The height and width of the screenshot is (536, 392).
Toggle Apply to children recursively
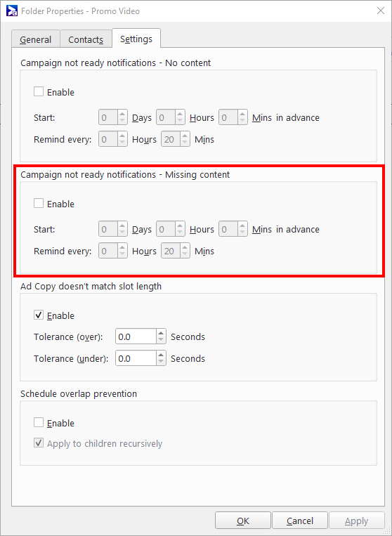click(x=39, y=443)
